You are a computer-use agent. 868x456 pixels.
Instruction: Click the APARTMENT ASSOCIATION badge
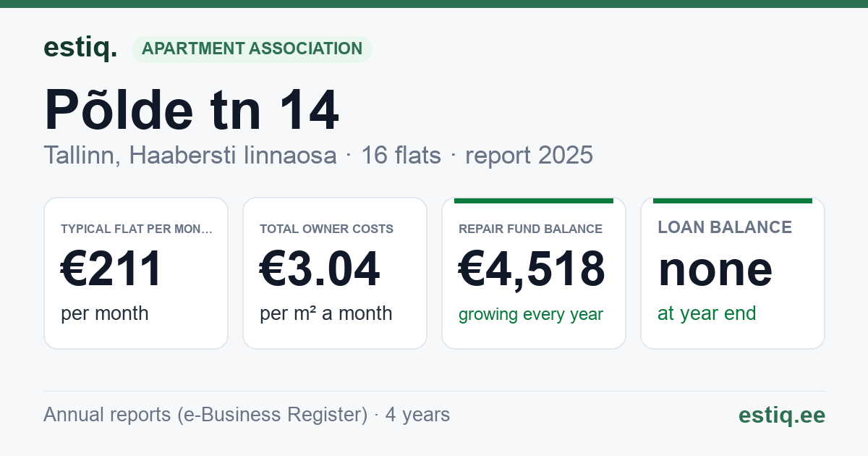click(252, 49)
